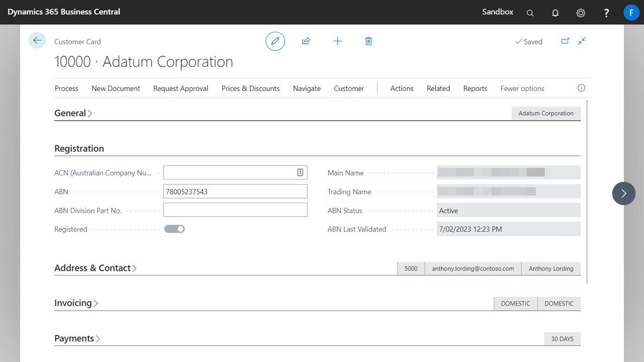Open the share icon menu

pos(306,41)
